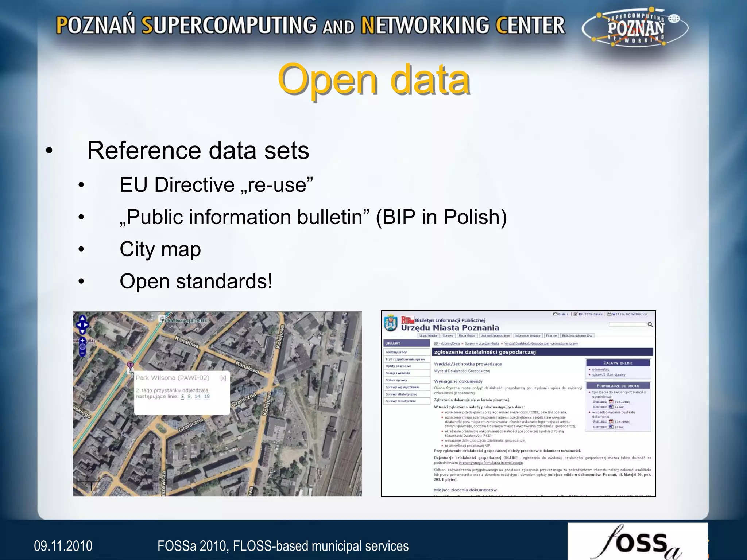The image size is (747, 560).
Task: Click the magnifier search icon
Action: point(650,324)
